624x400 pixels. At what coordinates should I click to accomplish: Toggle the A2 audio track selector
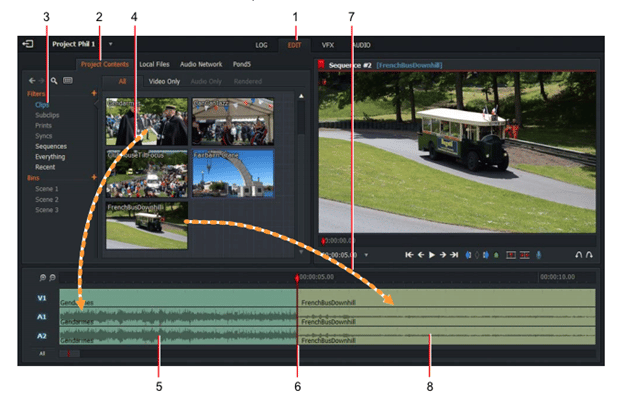(x=41, y=337)
